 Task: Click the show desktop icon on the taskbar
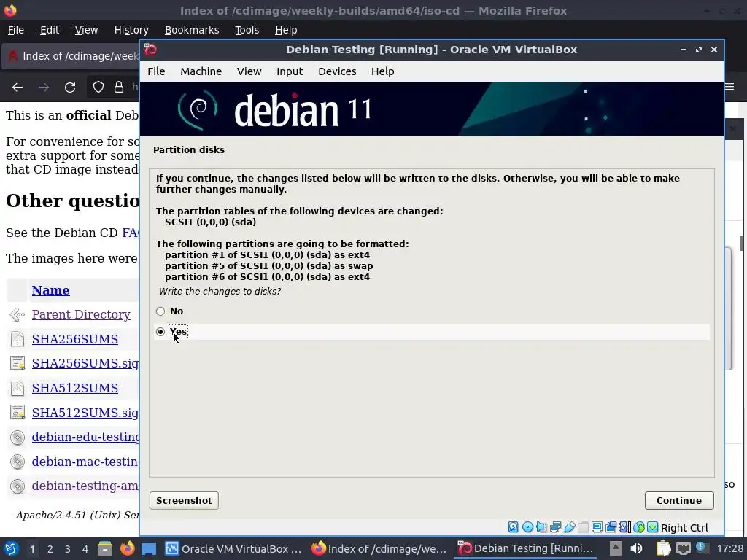149,548
